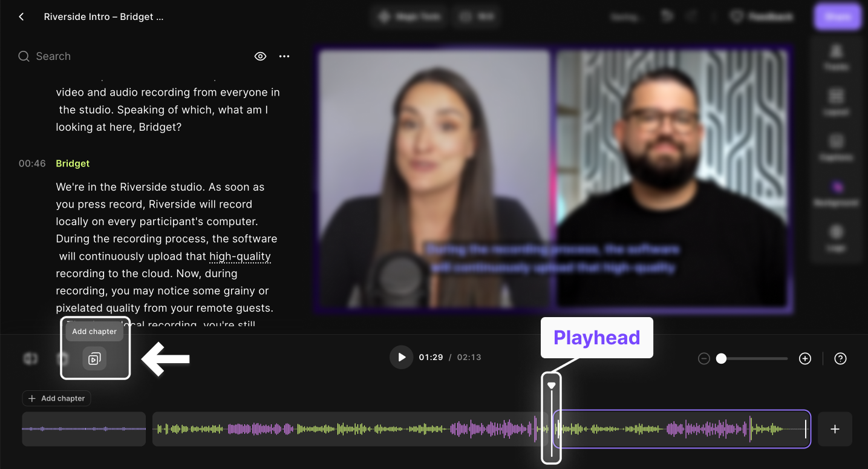Go back using the top-left arrow
Image resolution: width=868 pixels, height=469 pixels.
[21, 17]
